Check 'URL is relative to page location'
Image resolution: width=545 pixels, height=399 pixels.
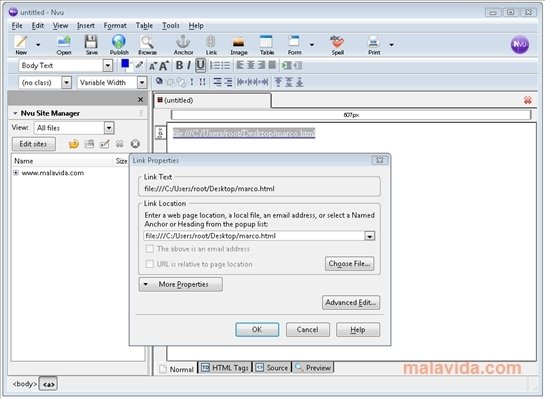(150, 264)
